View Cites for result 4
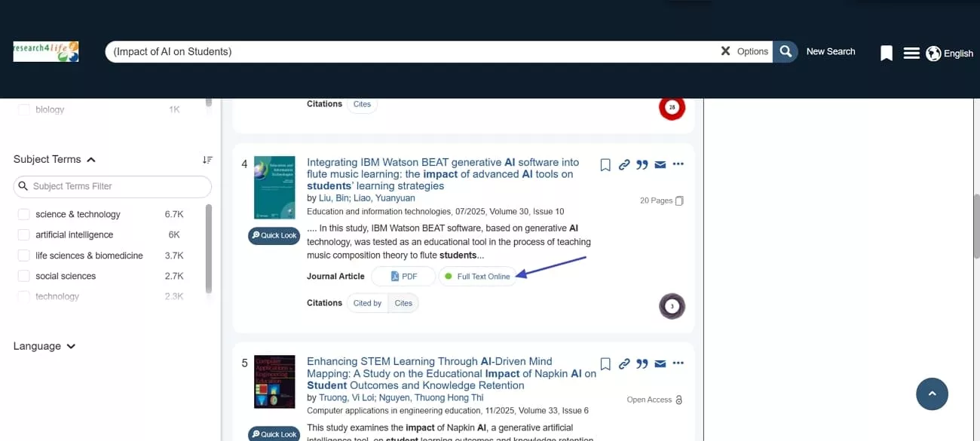The image size is (980, 441). (403, 303)
